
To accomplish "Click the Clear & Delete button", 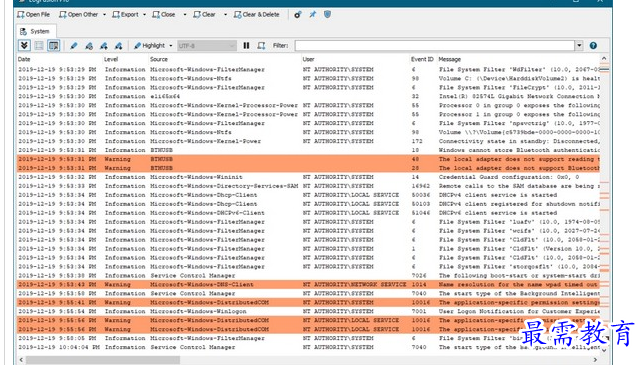I will (x=257, y=15).
